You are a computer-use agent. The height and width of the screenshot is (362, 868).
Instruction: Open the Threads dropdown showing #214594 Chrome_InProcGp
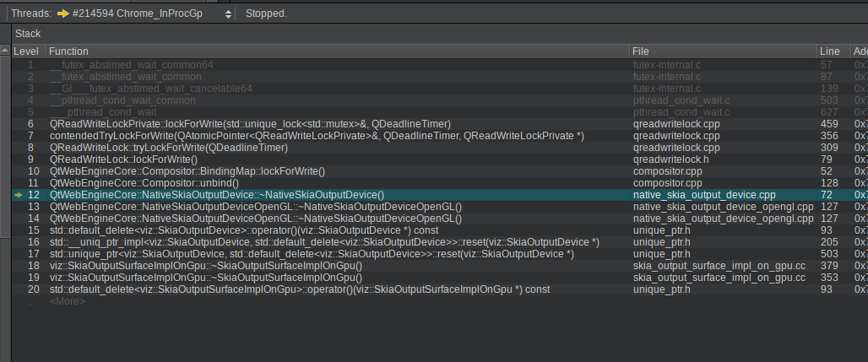pos(139,14)
